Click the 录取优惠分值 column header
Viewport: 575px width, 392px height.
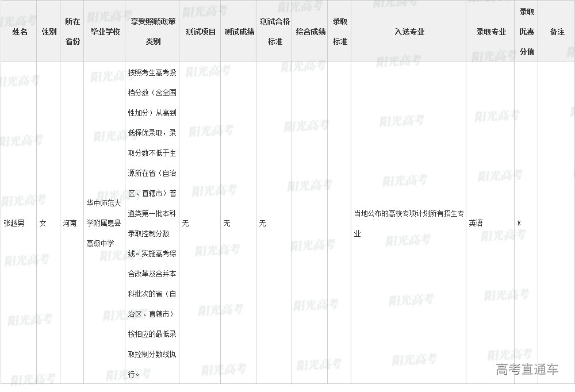pos(527,32)
